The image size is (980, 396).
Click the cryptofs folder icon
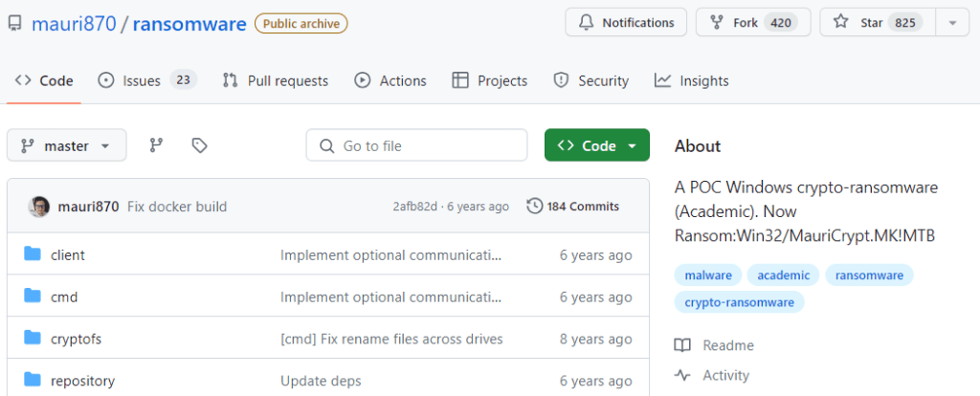(x=33, y=338)
